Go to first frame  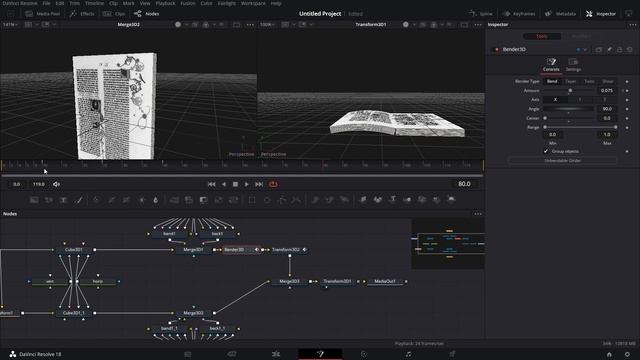tap(211, 184)
